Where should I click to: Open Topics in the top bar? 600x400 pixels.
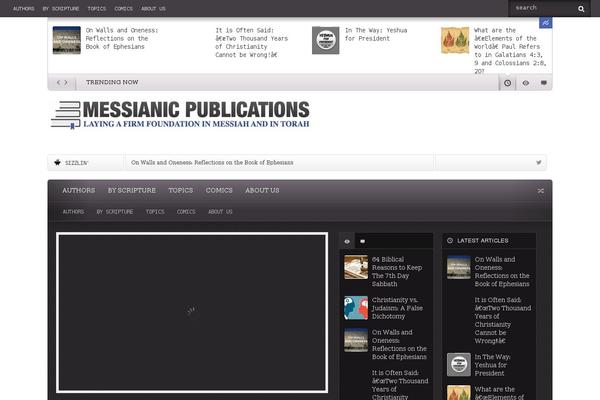pos(97,8)
